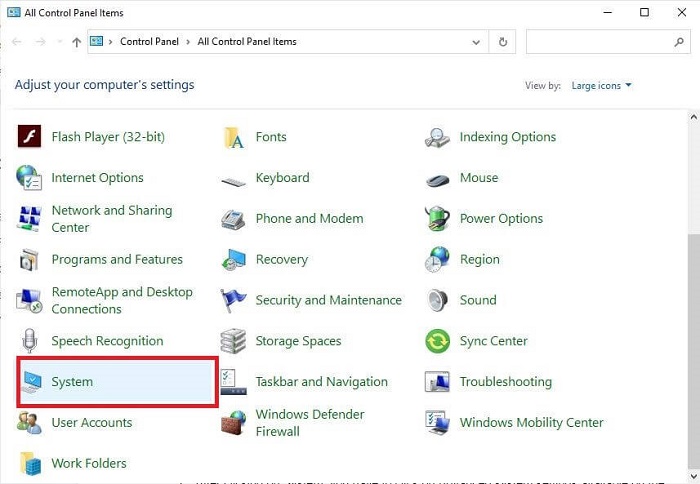Open the Flash Player icon
Image resolution: width=700 pixels, height=484 pixels.
29,136
